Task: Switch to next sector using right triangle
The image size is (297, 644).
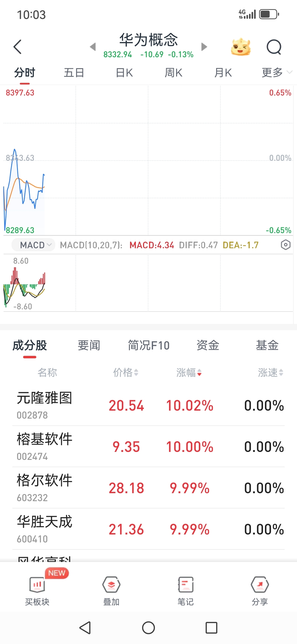Action: click(x=204, y=47)
